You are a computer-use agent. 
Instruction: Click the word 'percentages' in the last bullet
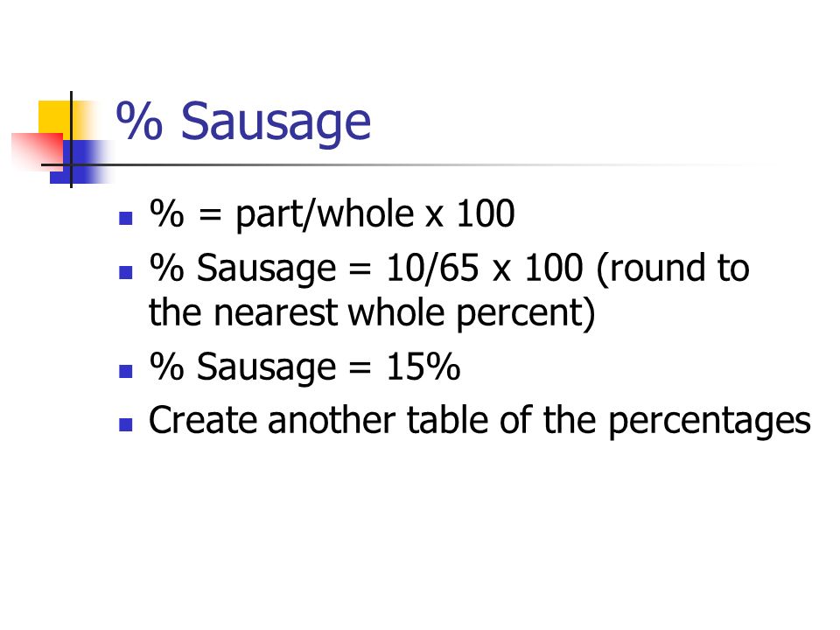point(710,423)
